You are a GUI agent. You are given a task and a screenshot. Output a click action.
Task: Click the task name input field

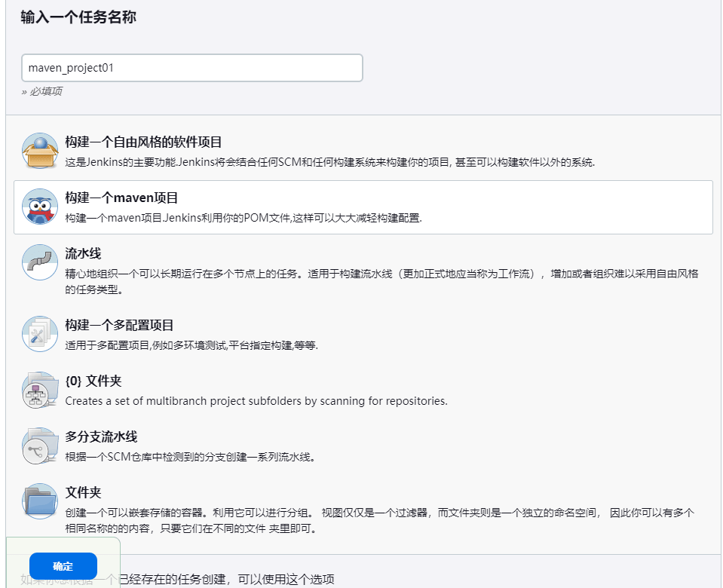(191, 68)
